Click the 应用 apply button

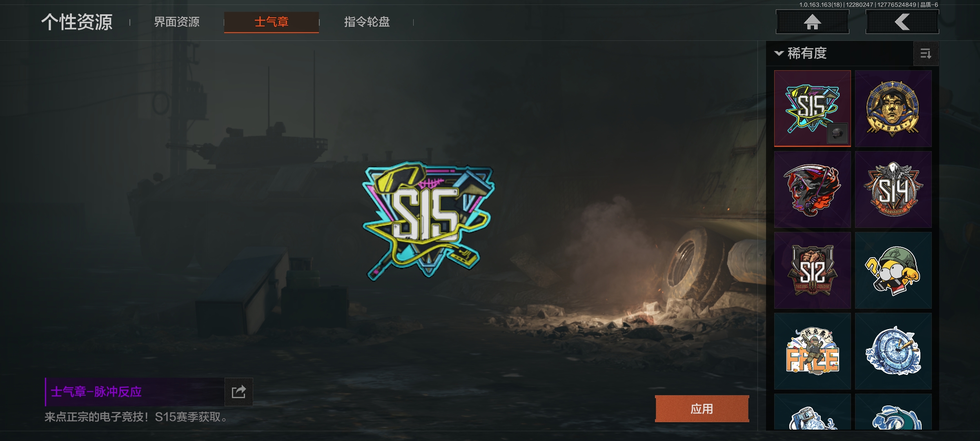click(x=702, y=409)
